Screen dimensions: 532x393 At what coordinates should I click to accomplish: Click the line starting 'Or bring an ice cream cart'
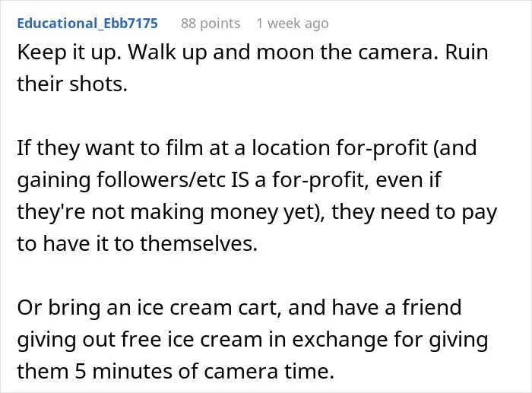(x=239, y=307)
